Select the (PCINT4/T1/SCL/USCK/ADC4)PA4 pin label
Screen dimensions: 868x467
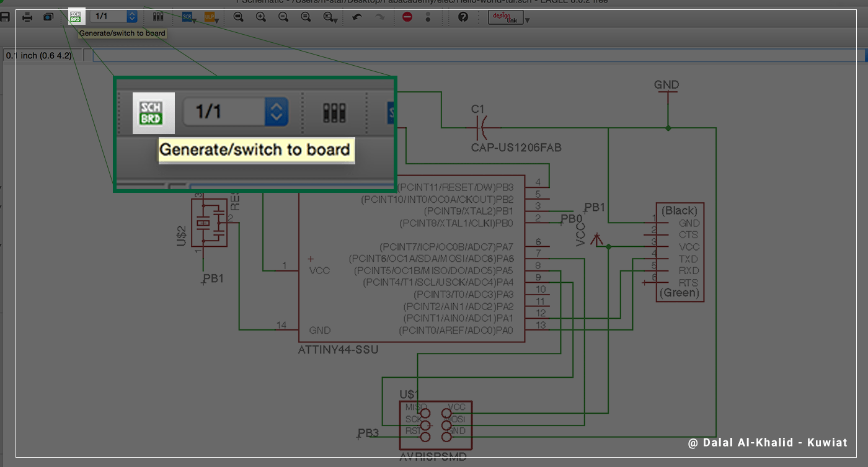pyautogui.click(x=438, y=283)
